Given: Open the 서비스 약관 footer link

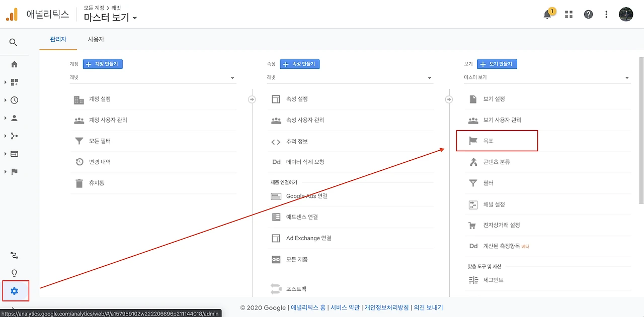Looking at the screenshot, I should [x=344, y=307].
